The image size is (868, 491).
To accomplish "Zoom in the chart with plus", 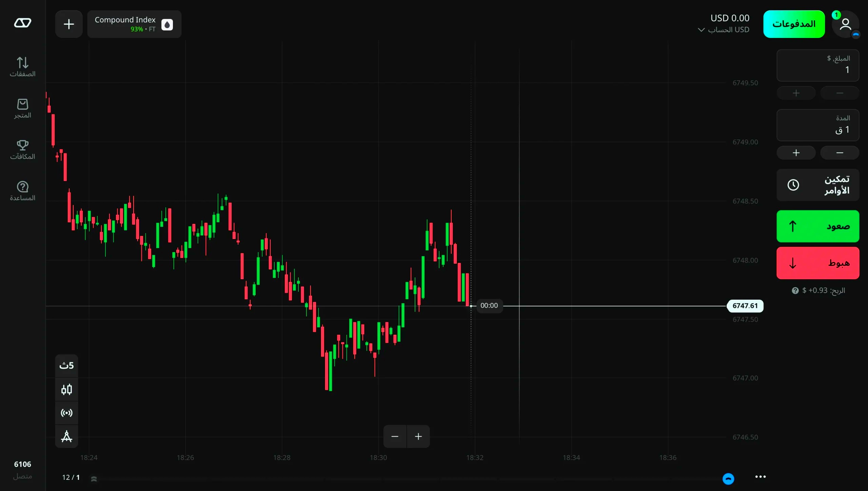I will (x=418, y=436).
